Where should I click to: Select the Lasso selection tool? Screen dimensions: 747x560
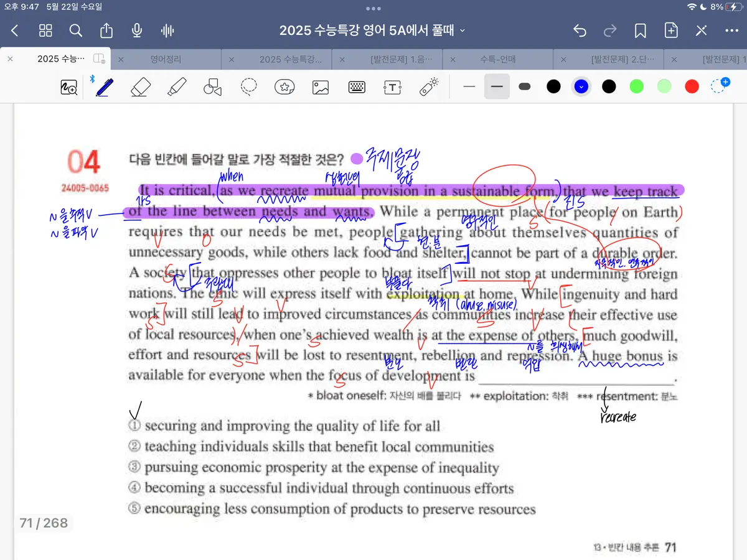pos(249,87)
